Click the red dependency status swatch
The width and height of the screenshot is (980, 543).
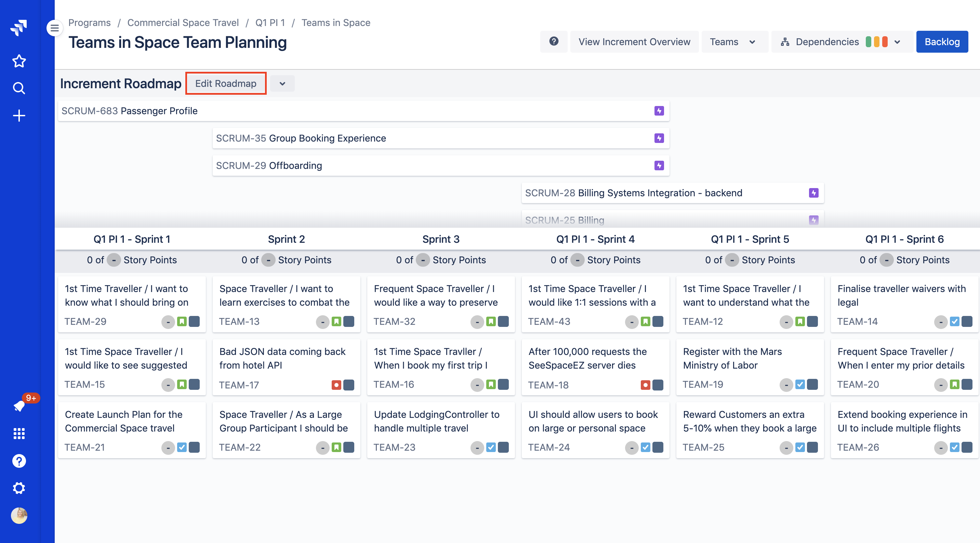[x=885, y=41]
